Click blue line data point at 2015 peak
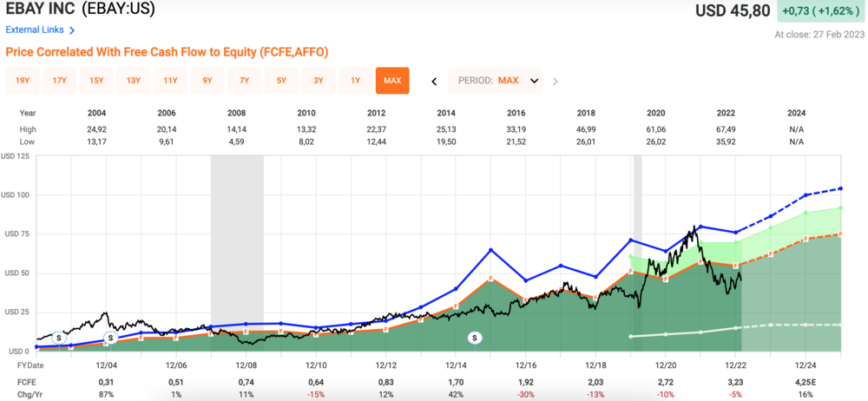 pyautogui.click(x=491, y=250)
